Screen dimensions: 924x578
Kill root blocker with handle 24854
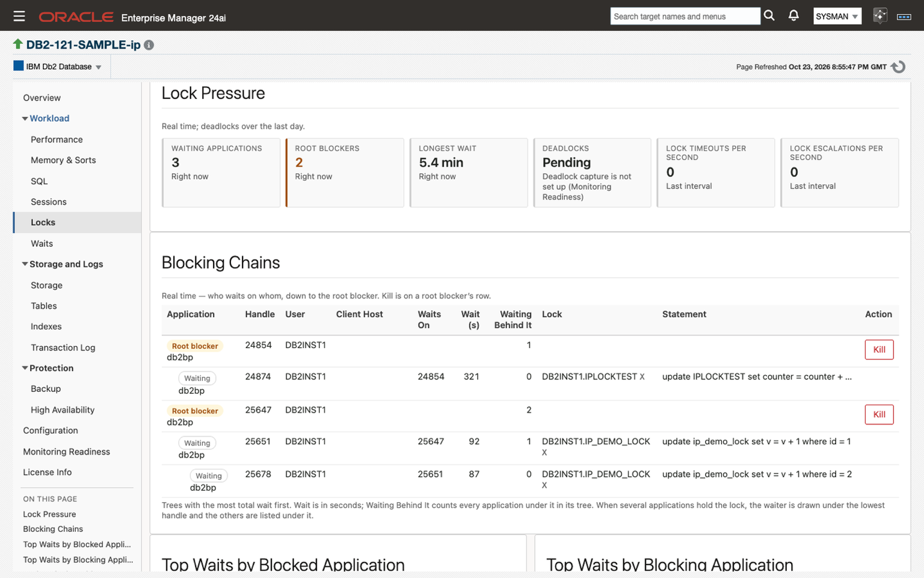(x=879, y=350)
